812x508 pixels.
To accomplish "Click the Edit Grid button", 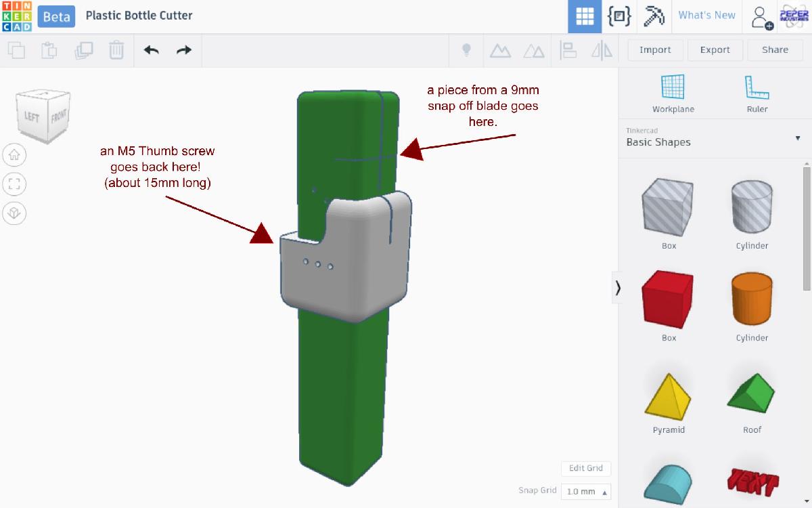I will point(585,469).
